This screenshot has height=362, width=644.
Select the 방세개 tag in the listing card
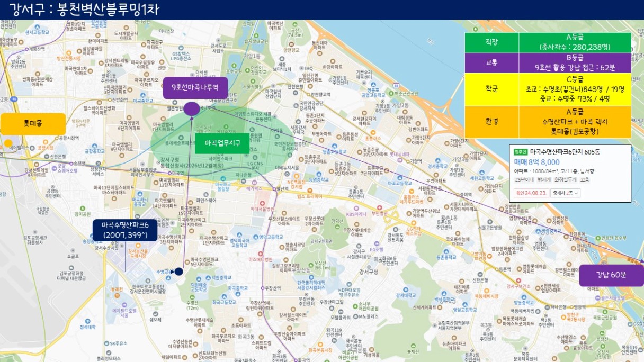(544, 180)
